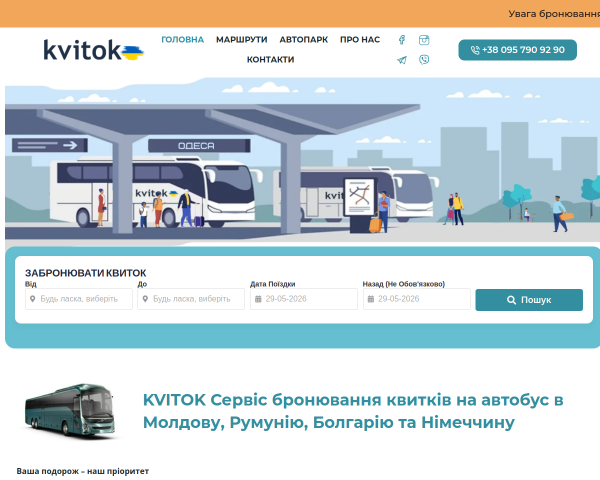
Task: Open the МАРШРУТИ menu item
Action: (241, 40)
